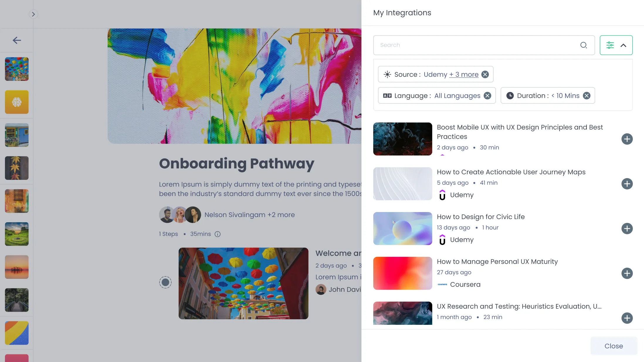Image resolution: width=644 pixels, height=362 pixels.
Task: Select the step radio circle marker
Action: point(165,282)
